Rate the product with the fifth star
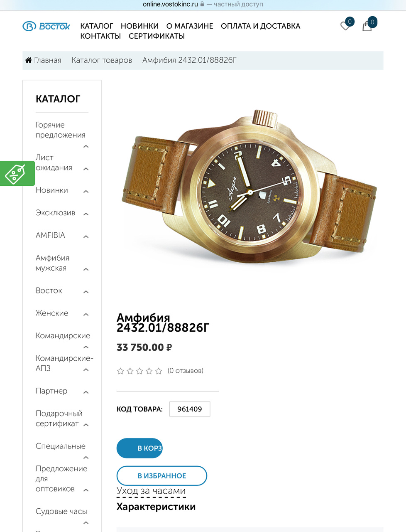 pos(159,371)
